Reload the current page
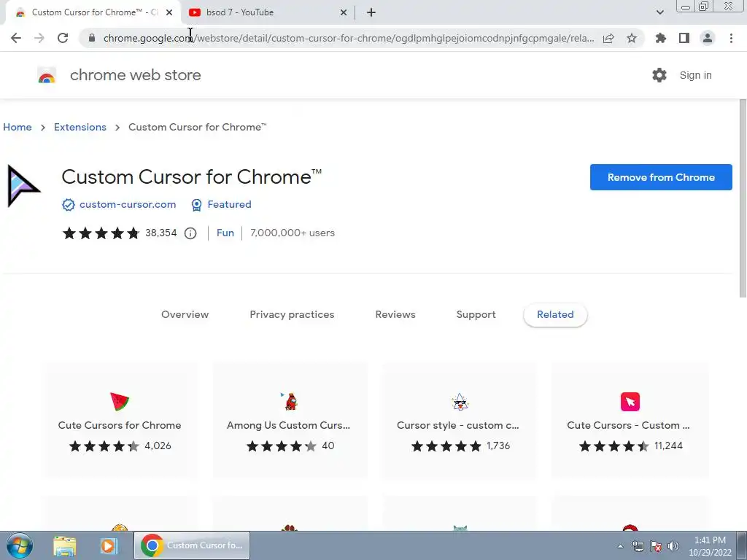Viewport: 747px width, 560px height. pyautogui.click(x=63, y=38)
